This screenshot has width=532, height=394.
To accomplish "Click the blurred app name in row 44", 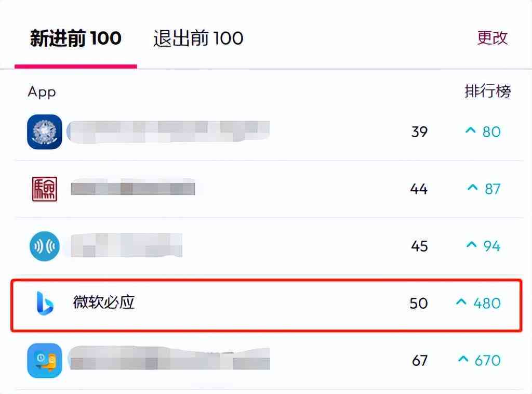I will click(x=133, y=187).
